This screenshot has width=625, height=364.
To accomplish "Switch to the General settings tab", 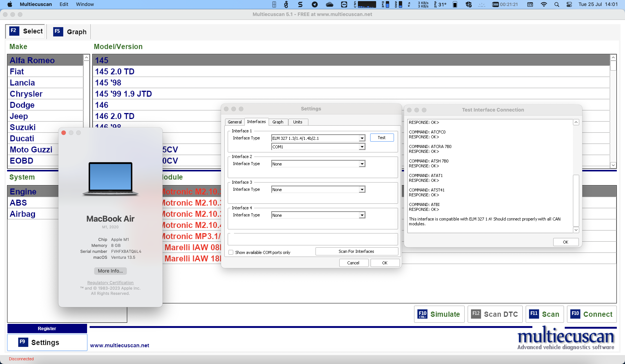I will click(234, 122).
